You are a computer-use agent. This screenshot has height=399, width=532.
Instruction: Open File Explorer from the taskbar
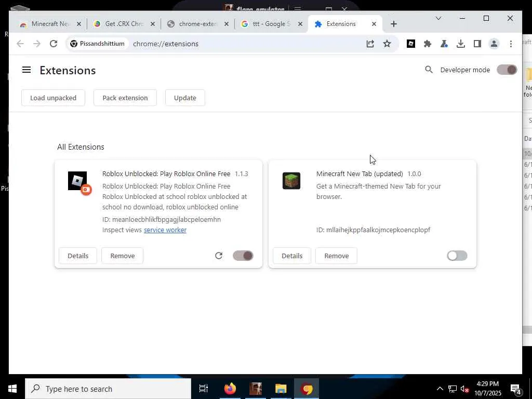point(281,389)
